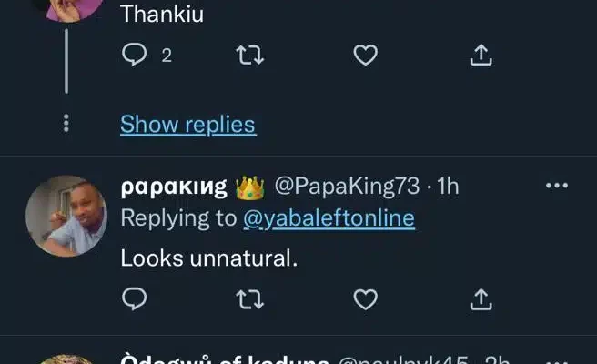Retweet the Thankiu tweet
597x364 pixels.
[248, 56]
